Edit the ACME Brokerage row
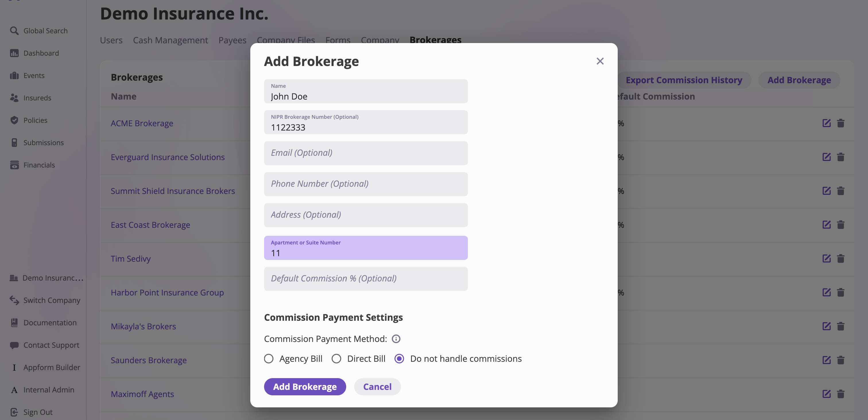The width and height of the screenshot is (868, 420). [x=826, y=123]
